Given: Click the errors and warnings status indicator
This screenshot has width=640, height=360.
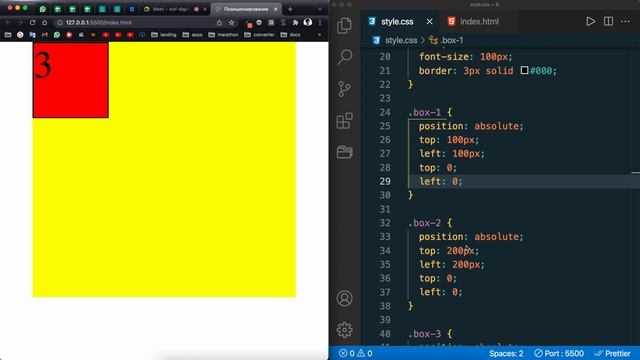Looking at the screenshot, I should pyautogui.click(x=356, y=353).
